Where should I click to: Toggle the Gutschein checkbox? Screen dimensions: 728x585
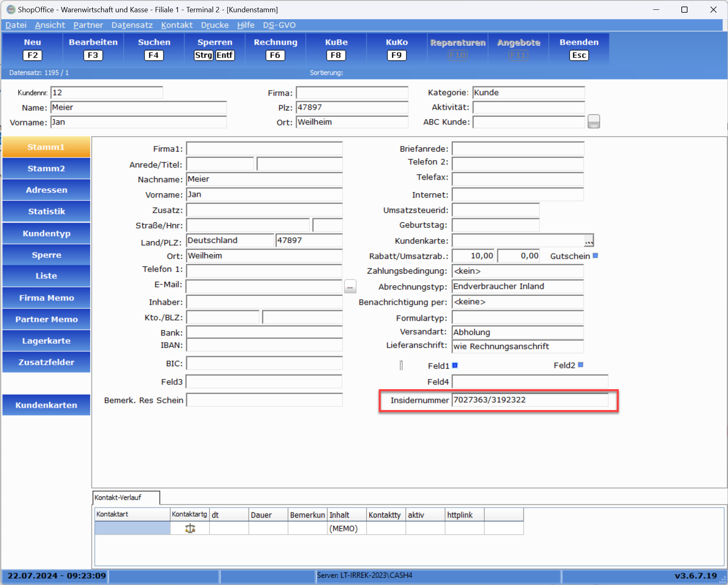tap(595, 256)
